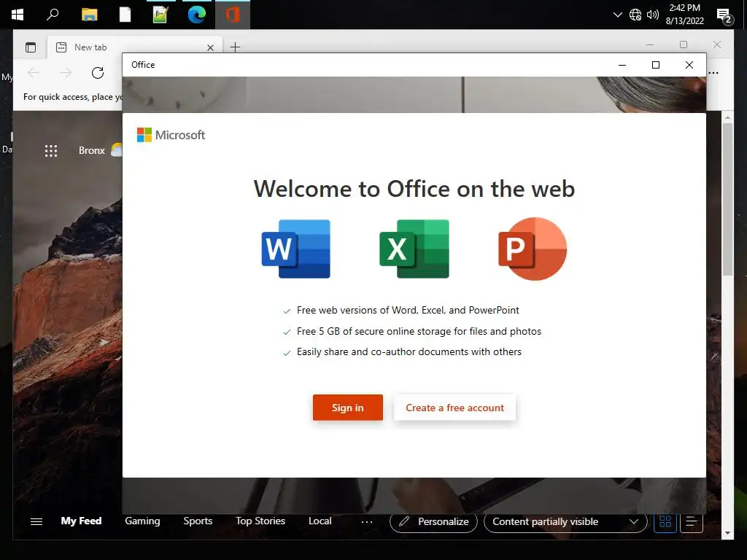Minimize the Office window
The image size is (747, 560).
622,65
